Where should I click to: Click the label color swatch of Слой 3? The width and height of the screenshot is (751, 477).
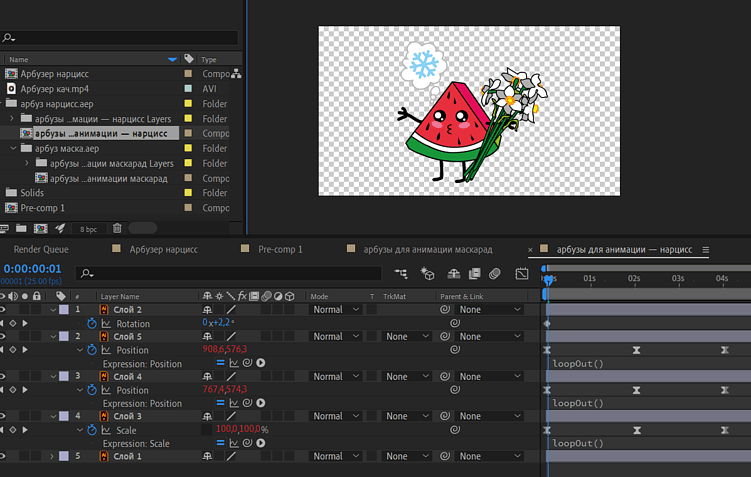click(x=64, y=416)
